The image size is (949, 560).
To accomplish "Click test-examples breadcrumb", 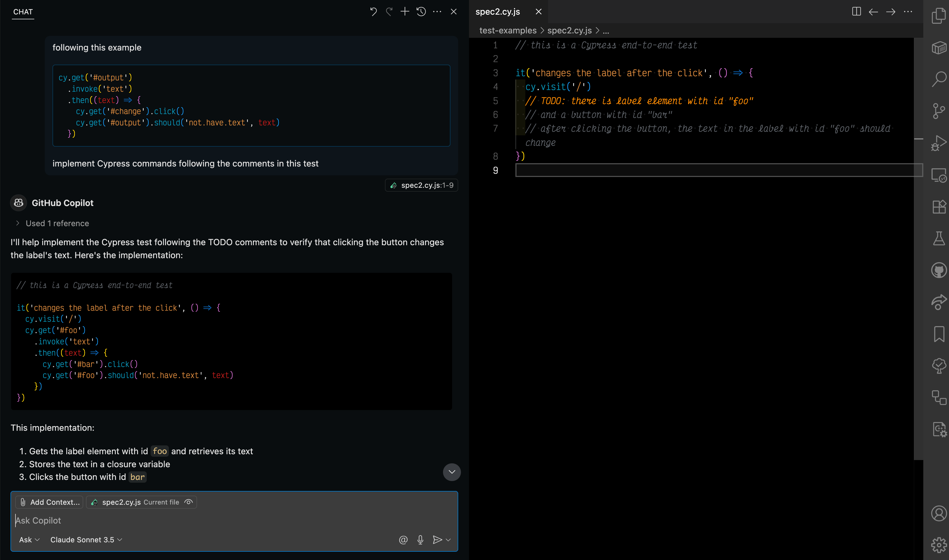I will 508,31.
